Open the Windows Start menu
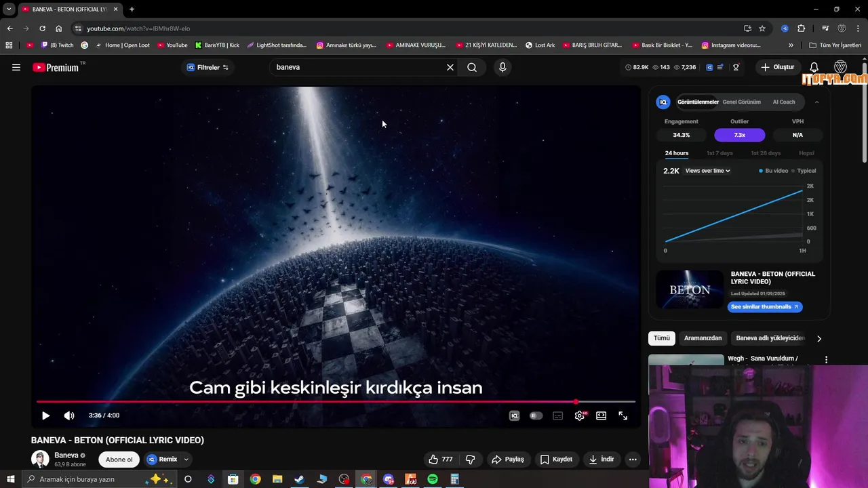Image resolution: width=868 pixels, height=488 pixels. pyautogui.click(x=10, y=479)
